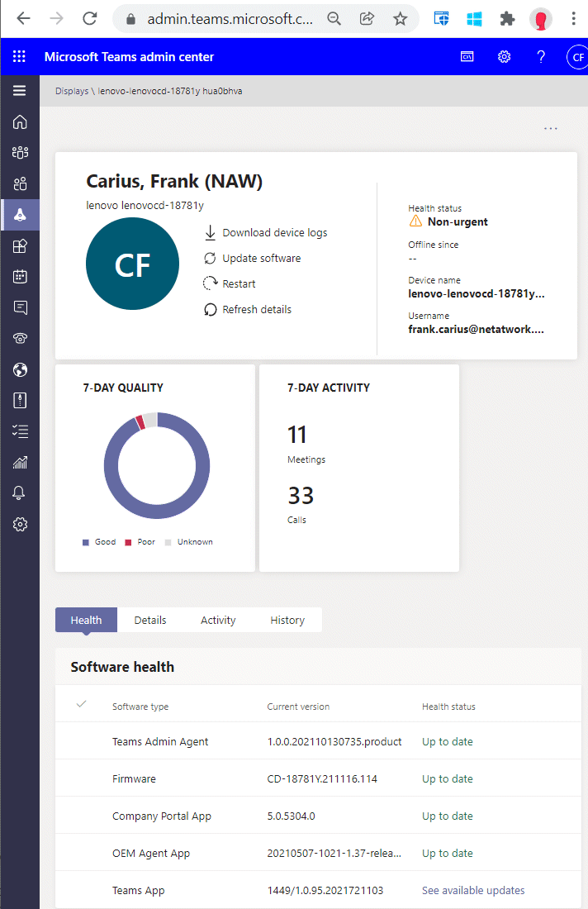The width and height of the screenshot is (588, 909).
Task: Open Notifications bell sidebar icon
Action: (x=18, y=493)
